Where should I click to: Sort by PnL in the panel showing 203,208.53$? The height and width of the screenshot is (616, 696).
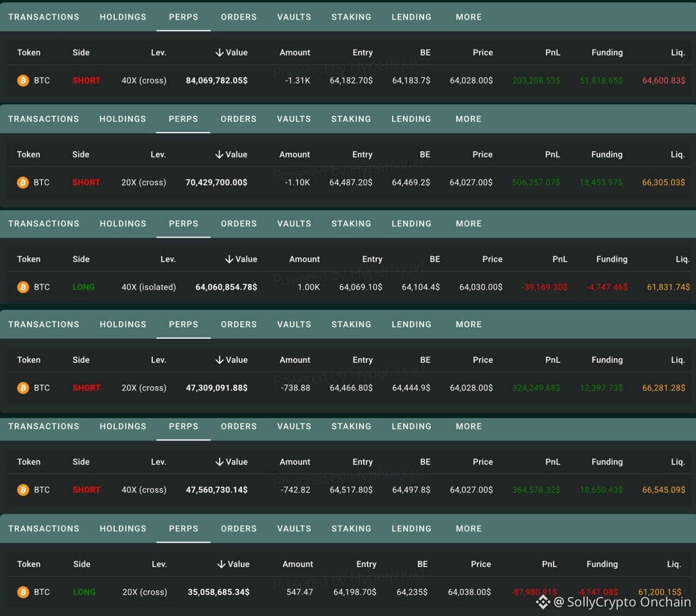coord(552,53)
